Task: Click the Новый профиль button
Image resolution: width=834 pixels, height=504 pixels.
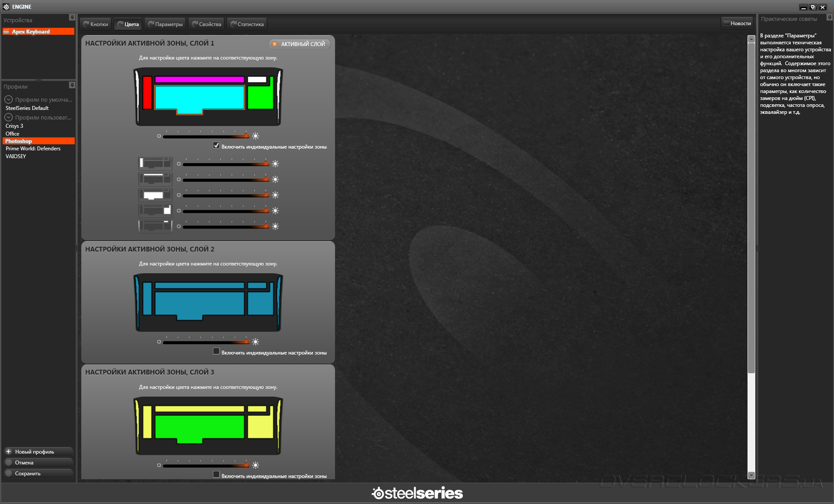Action: click(x=38, y=452)
